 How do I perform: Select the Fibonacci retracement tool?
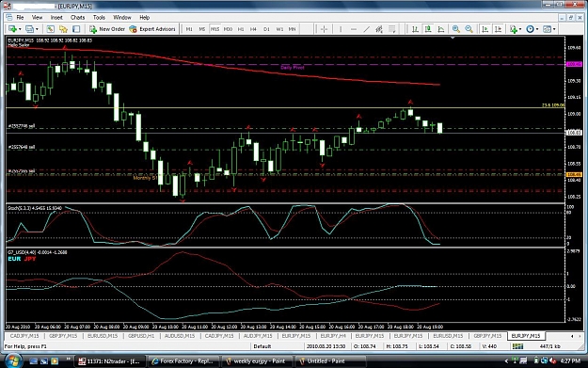tap(392, 29)
